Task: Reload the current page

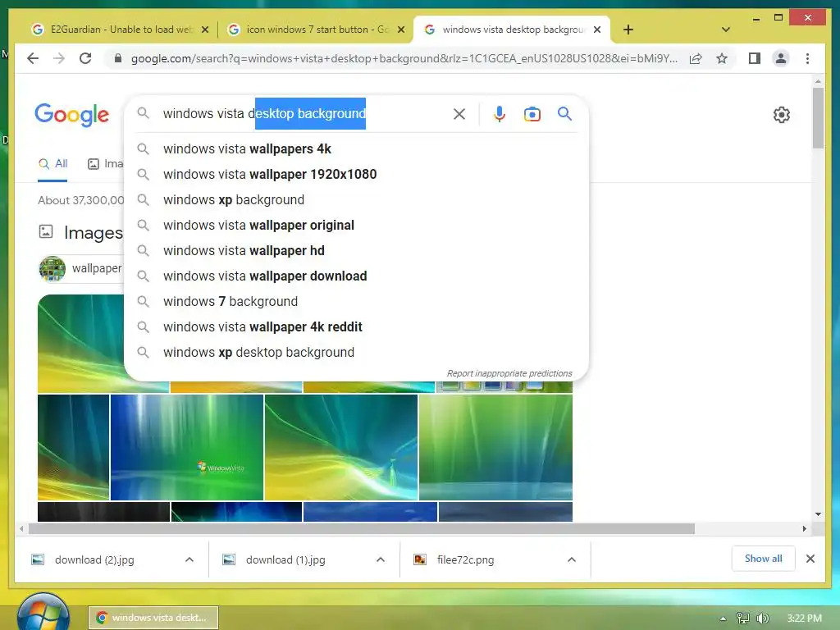Action: pyautogui.click(x=85, y=58)
